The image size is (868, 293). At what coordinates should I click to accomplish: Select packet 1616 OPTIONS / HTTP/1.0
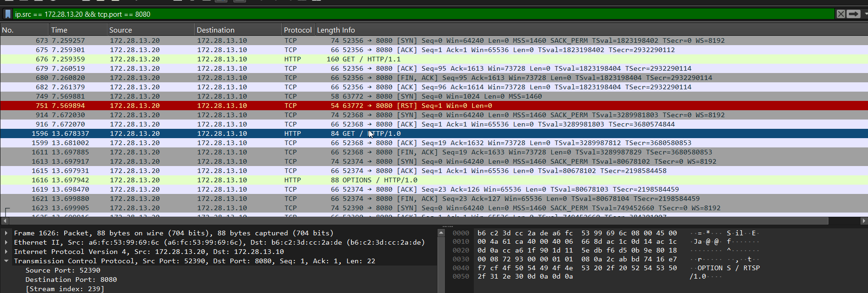pyautogui.click(x=434, y=180)
